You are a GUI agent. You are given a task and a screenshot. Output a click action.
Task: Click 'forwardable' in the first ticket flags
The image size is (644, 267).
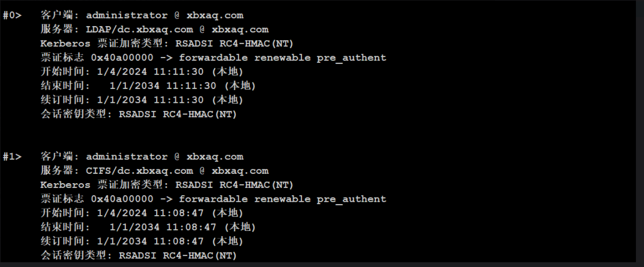click(213, 58)
